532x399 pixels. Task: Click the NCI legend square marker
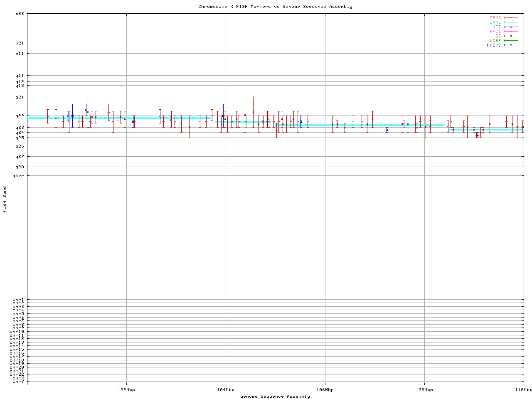point(511,27)
